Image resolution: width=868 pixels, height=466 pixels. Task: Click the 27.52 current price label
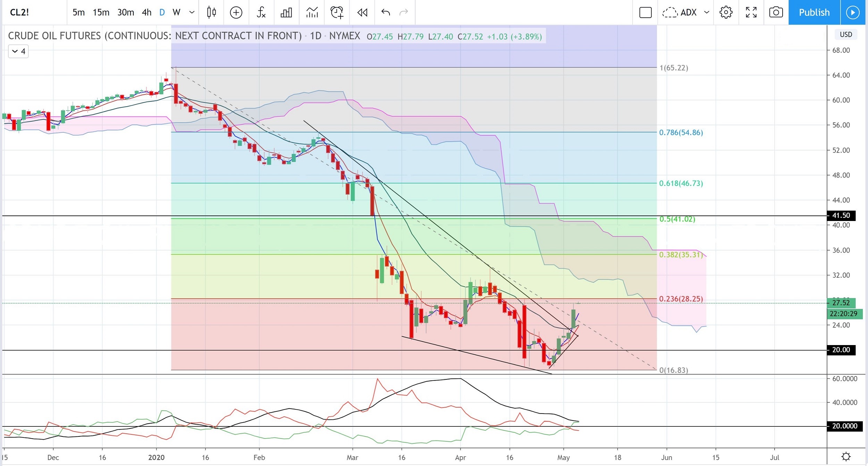(841, 303)
